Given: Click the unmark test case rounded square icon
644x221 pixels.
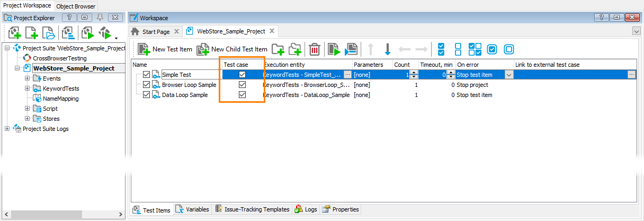Looking at the screenshot, I should click(x=509, y=49).
